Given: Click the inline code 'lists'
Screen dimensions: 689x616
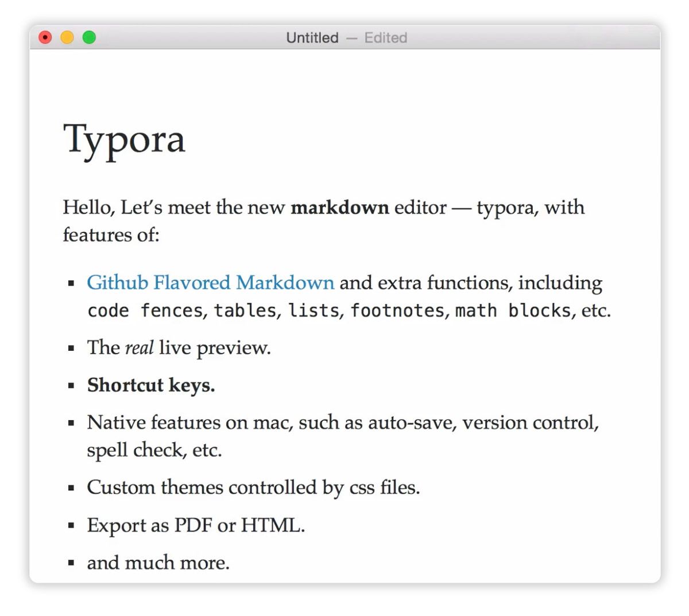Looking at the screenshot, I should (x=313, y=311).
